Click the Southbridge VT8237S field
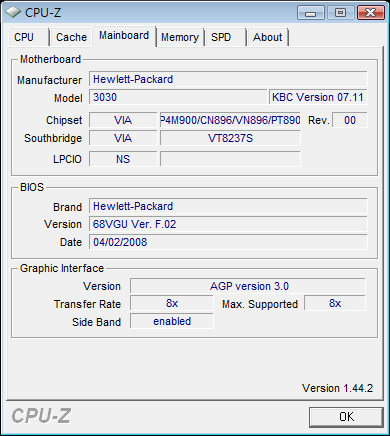390x436 pixels. click(x=230, y=138)
